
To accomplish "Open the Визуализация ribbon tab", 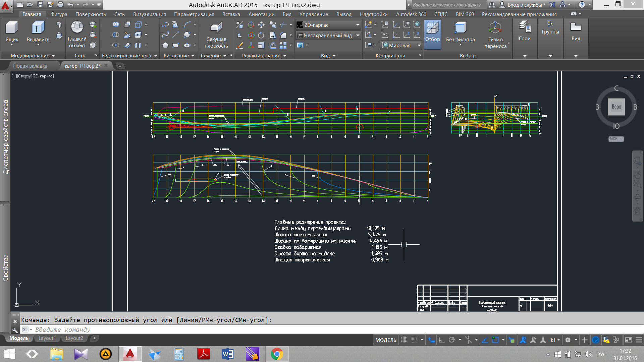I will [149, 14].
